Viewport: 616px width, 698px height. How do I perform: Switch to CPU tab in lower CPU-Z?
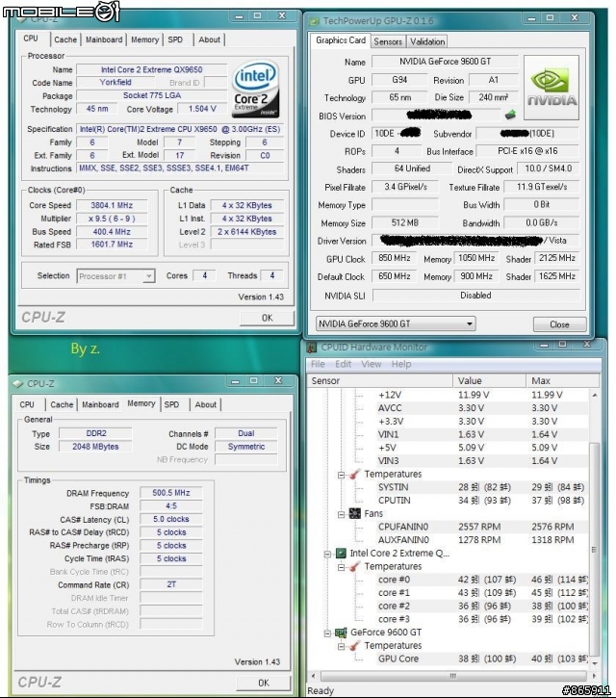pos(27,404)
